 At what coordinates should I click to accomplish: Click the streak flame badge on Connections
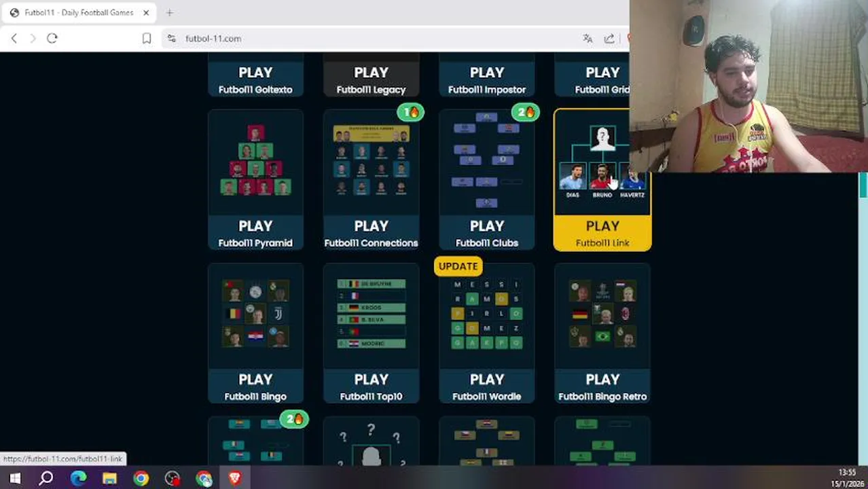410,112
